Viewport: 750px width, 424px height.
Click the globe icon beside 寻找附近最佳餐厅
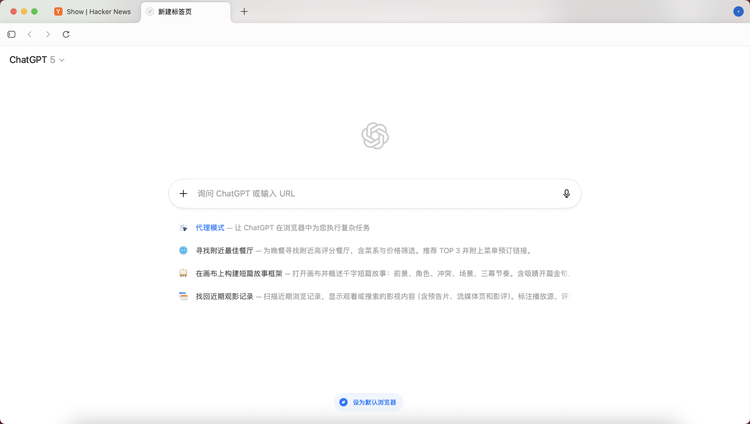(x=183, y=251)
